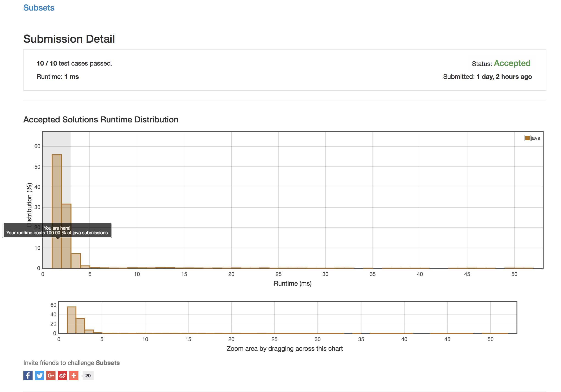
Task: Select the tallest bar in main chart
Action: [x=57, y=211]
